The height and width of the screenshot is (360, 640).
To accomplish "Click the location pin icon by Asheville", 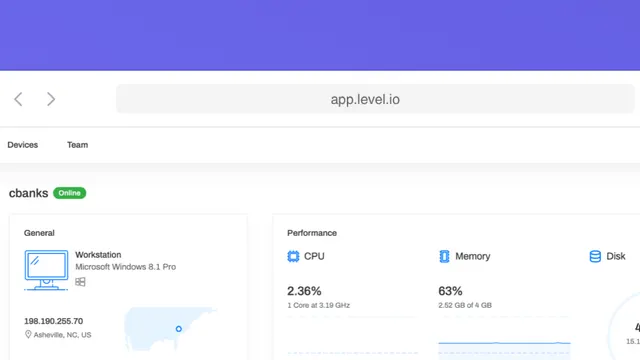I will tap(28, 334).
